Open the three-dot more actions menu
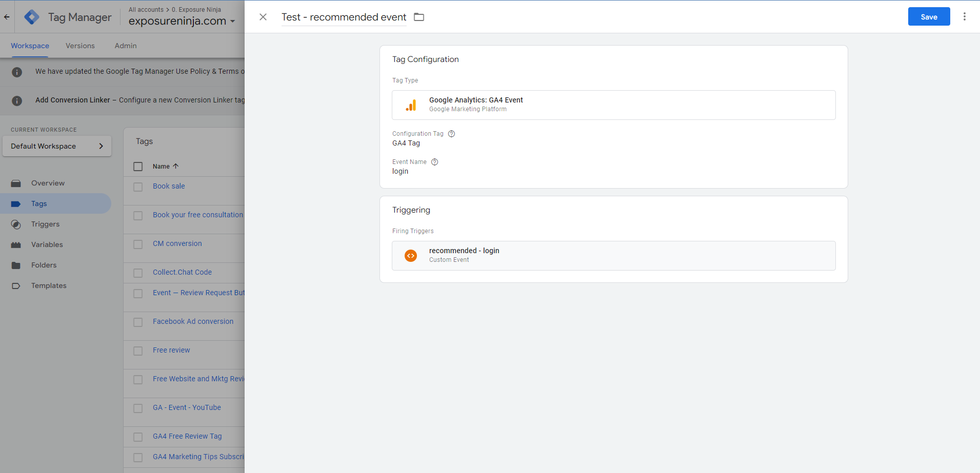Screen dimensions: 980x473 [964, 16]
